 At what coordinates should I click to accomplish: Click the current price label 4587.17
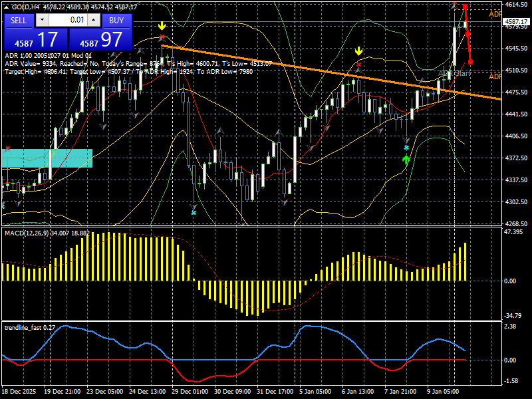pyautogui.click(x=517, y=22)
